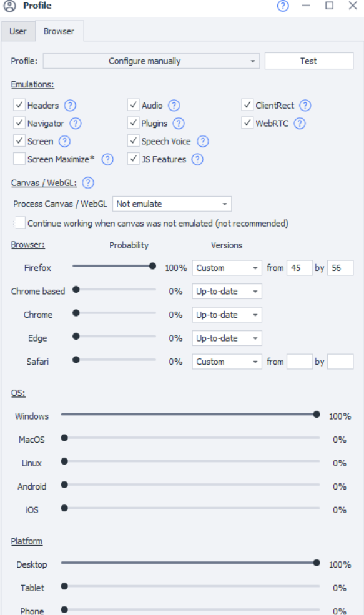Show help for Canvas / WebGL section
This screenshot has height=615, width=364.
[x=88, y=182]
